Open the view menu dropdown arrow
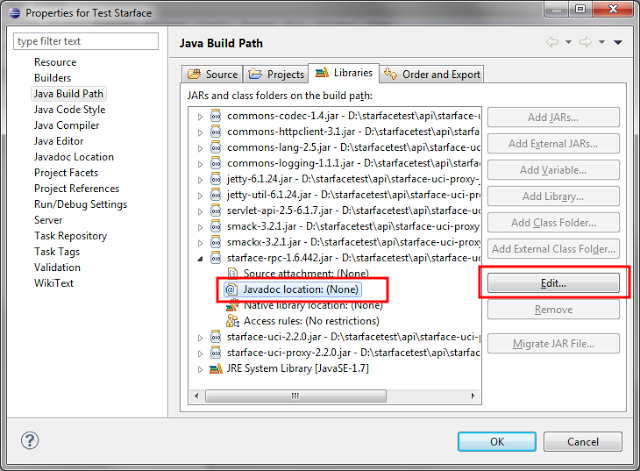 603,42
